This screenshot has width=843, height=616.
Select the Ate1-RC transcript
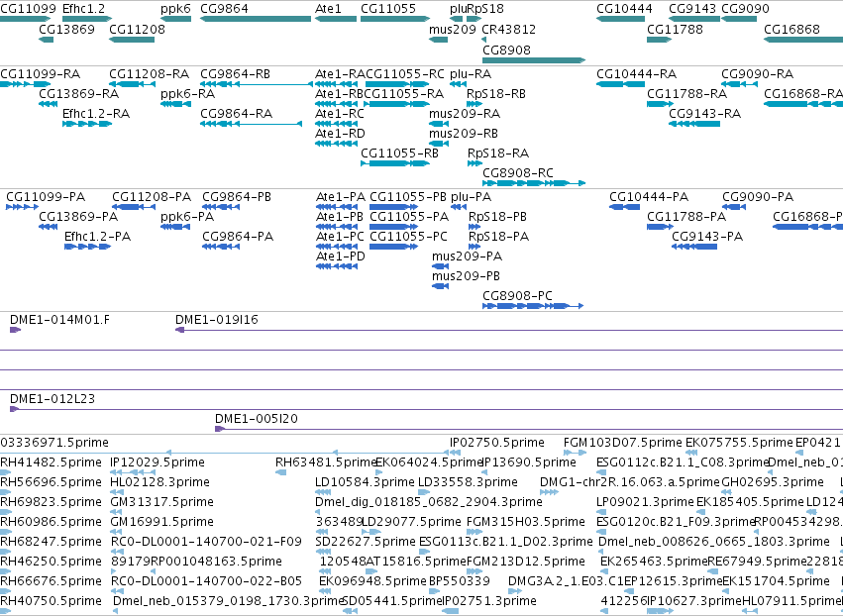coord(336,124)
